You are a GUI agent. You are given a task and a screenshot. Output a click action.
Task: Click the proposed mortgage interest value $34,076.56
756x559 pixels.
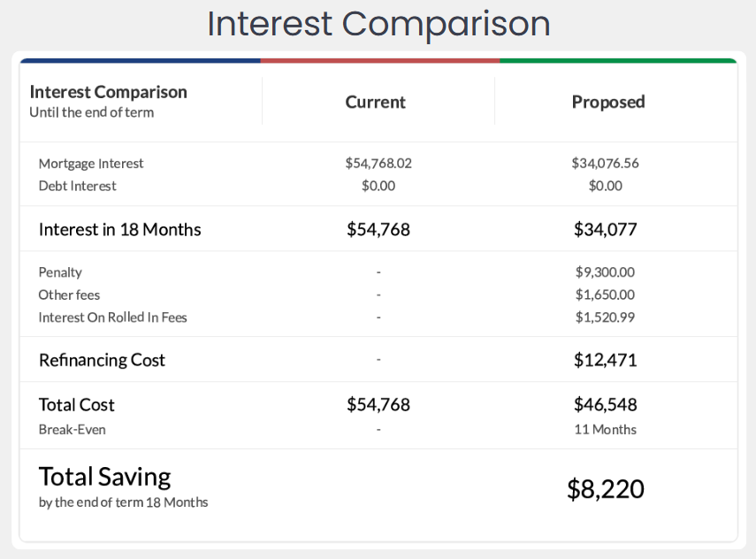pyautogui.click(x=606, y=164)
